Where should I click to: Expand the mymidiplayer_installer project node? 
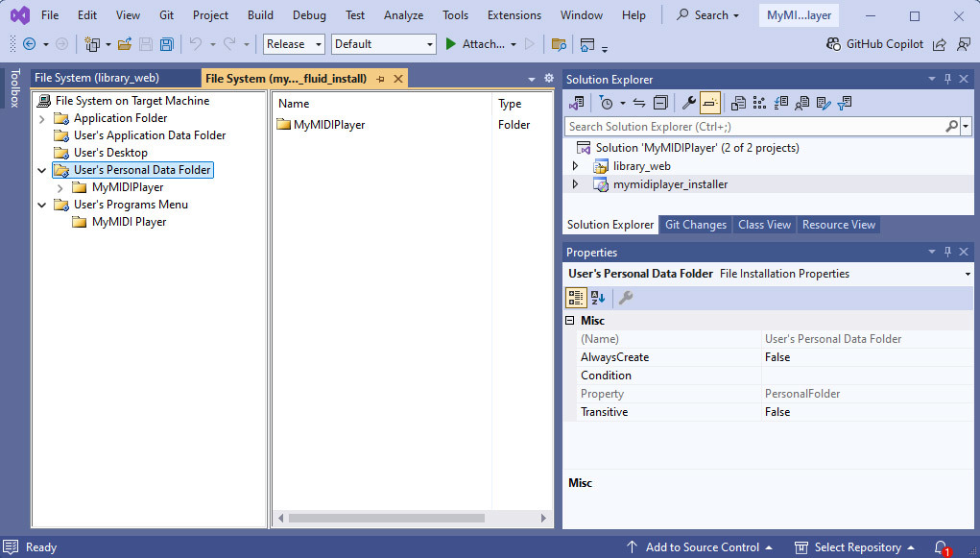tap(576, 183)
